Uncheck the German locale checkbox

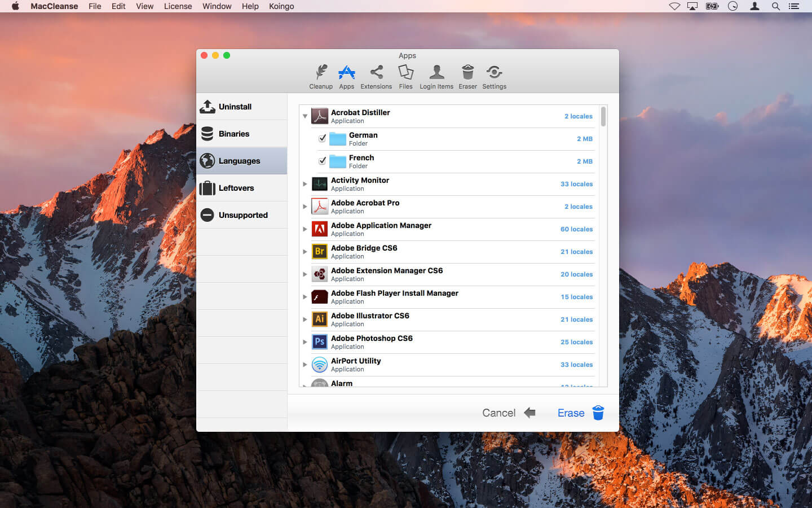pos(323,138)
